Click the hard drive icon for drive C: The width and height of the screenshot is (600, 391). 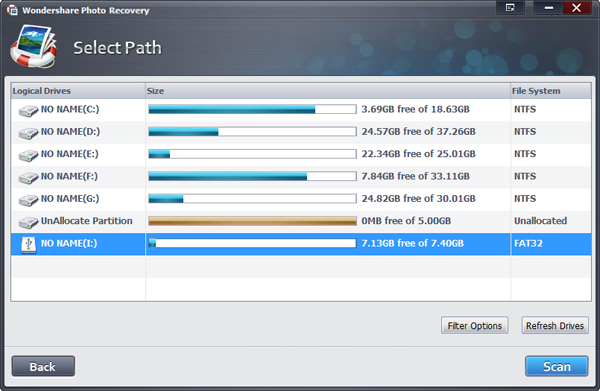[28, 111]
